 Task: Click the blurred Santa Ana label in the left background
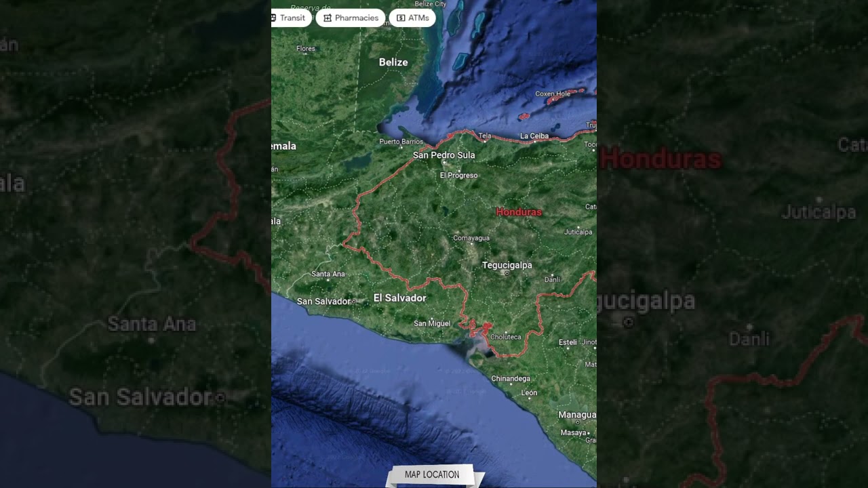(x=152, y=324)
